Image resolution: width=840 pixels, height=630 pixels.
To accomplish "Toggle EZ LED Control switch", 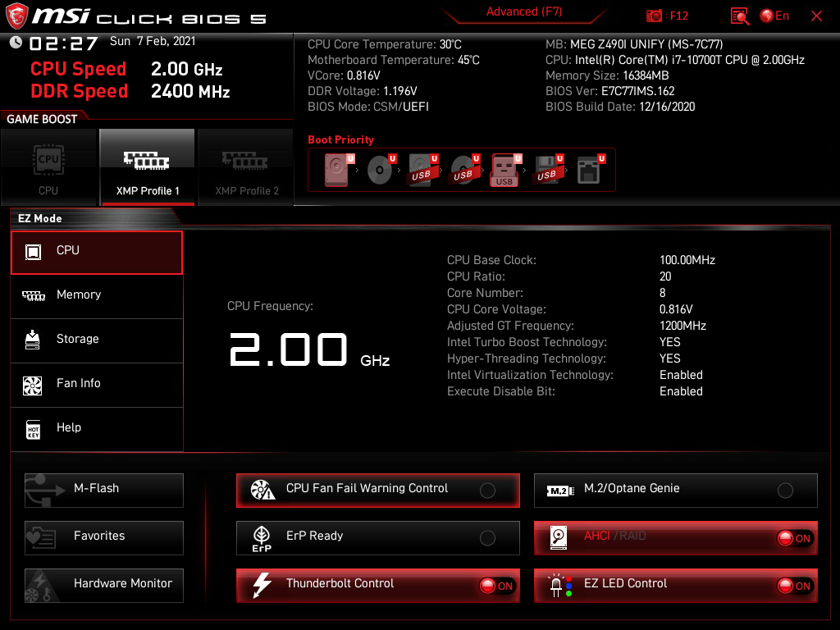I will [794, 586].
